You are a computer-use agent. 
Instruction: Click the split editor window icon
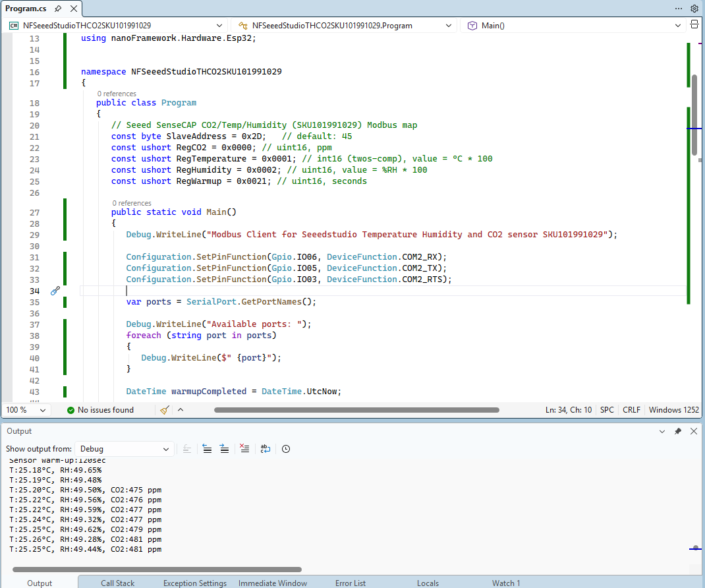(x=694, y=25)
